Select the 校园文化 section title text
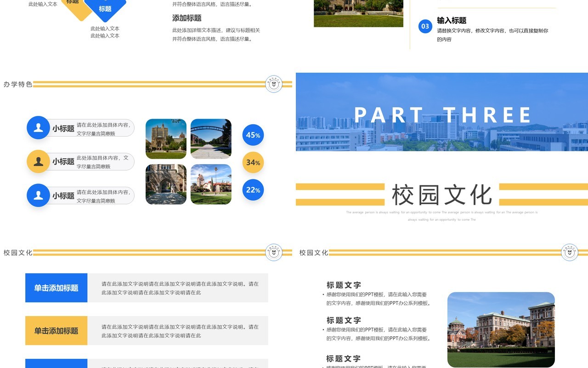The height and width of the screenshot is (368, 588). pyautogui.click(x=442, y=195)
